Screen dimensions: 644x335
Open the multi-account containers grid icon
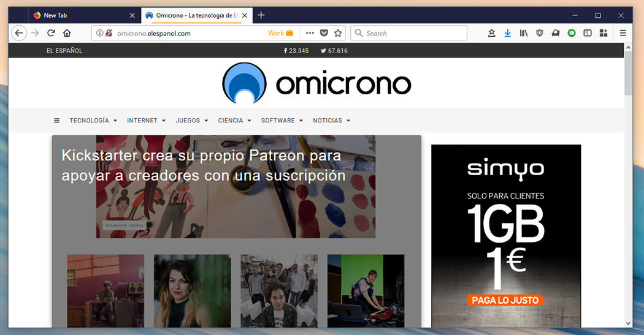[x=604, y=33]
